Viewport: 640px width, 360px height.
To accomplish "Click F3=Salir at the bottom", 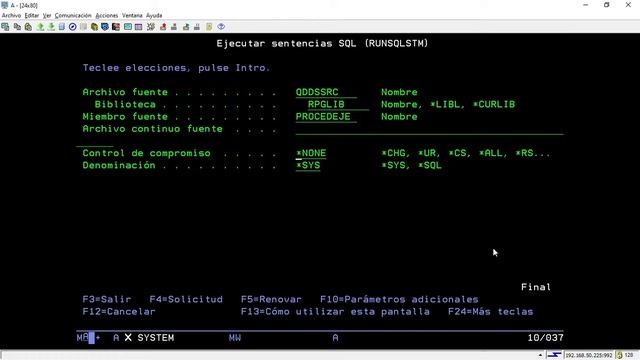I will pos(107,300).
